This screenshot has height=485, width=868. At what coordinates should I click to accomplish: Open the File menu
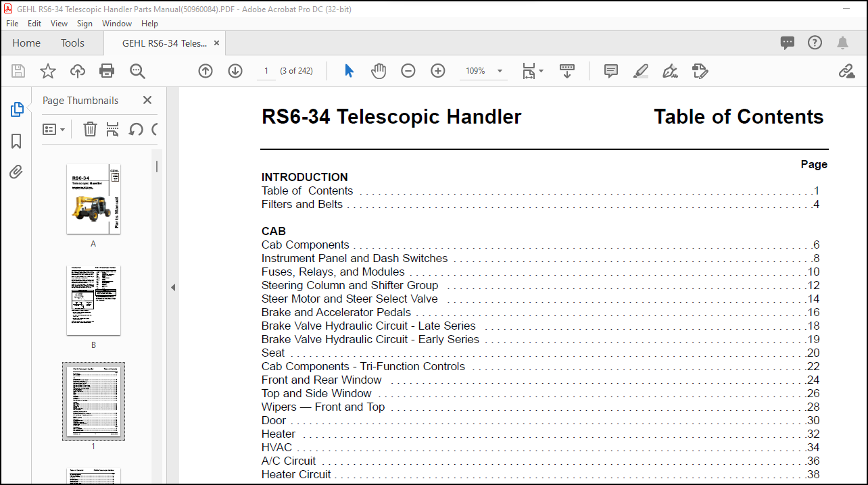12,23
